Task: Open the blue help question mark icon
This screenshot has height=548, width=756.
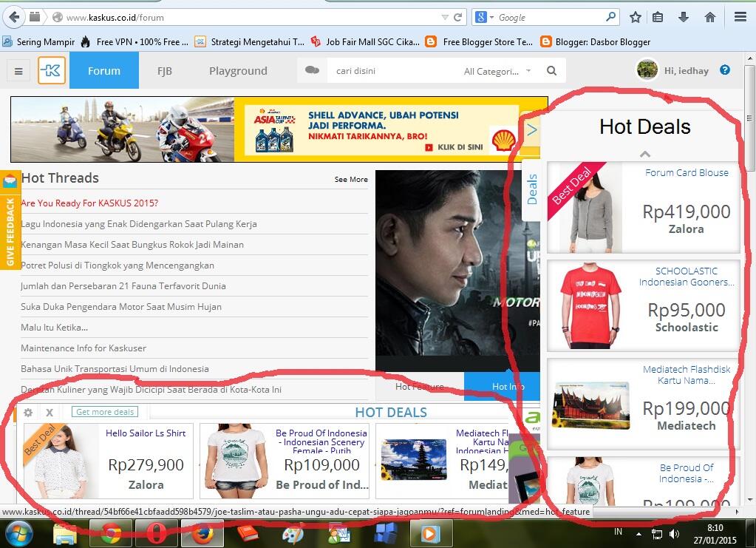Action: [725, 70]
